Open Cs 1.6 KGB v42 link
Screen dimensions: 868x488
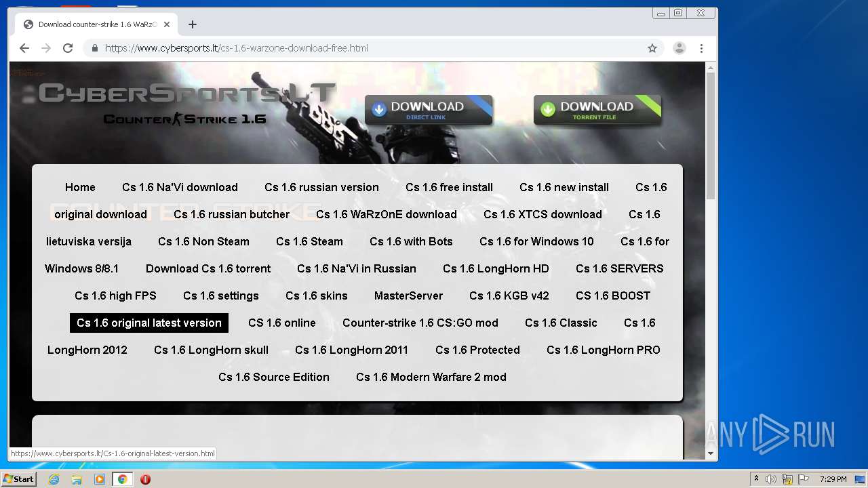pyautogui.click(x=509, y=296)
